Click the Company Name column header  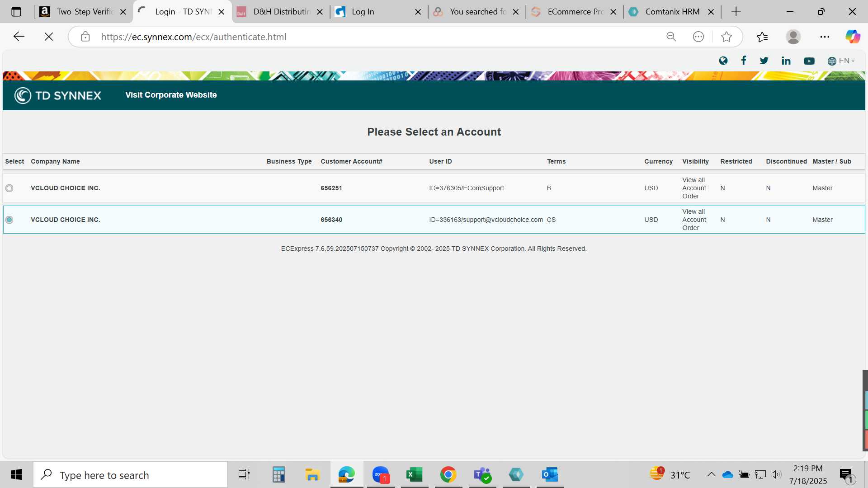[x=55, y=161]
